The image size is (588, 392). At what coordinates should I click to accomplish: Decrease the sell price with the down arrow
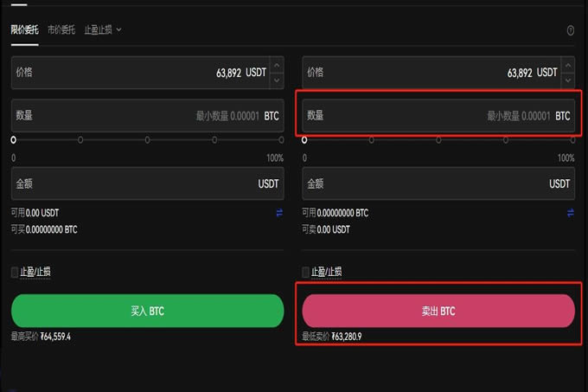[x=568, y=80]
